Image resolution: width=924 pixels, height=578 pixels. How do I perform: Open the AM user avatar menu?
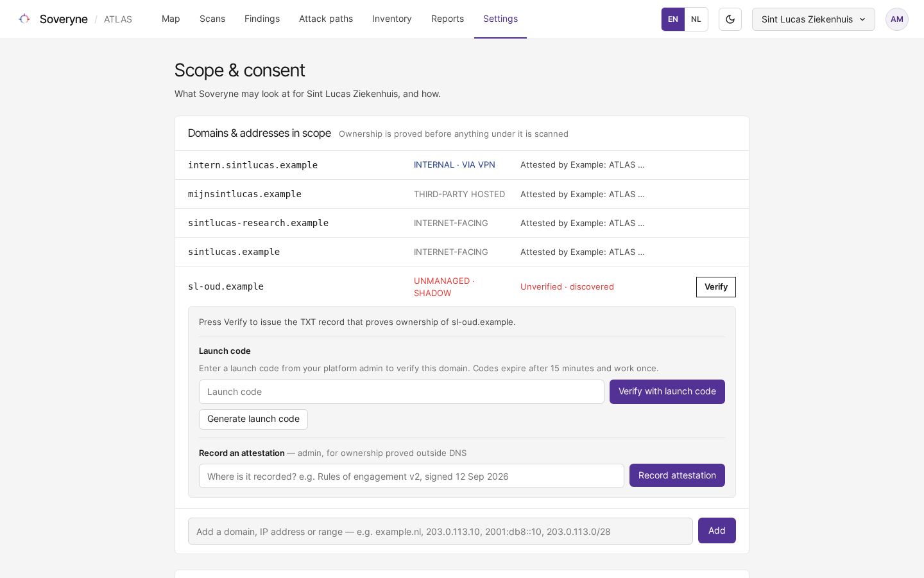pos(897,19)
